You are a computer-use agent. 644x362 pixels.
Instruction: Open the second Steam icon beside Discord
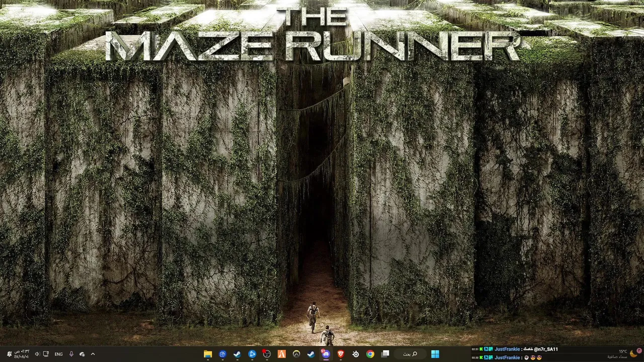pyautogui.click(x=311, y=354)
